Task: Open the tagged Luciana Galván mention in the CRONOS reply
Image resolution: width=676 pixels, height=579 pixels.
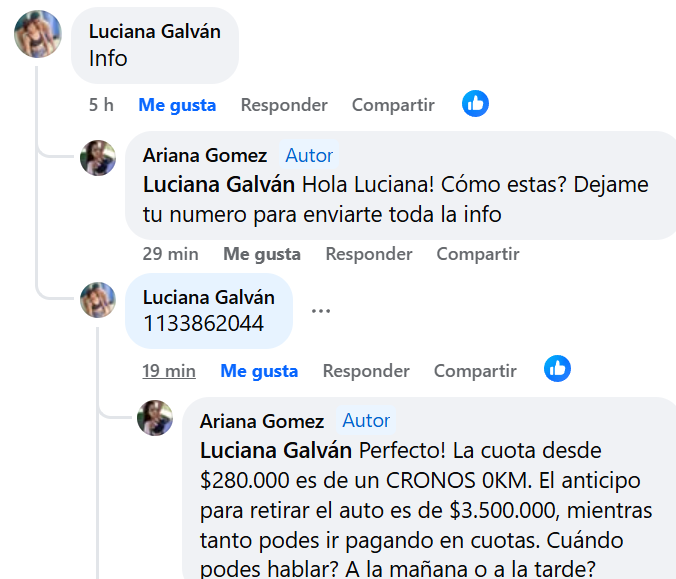Action: point(276,451)
